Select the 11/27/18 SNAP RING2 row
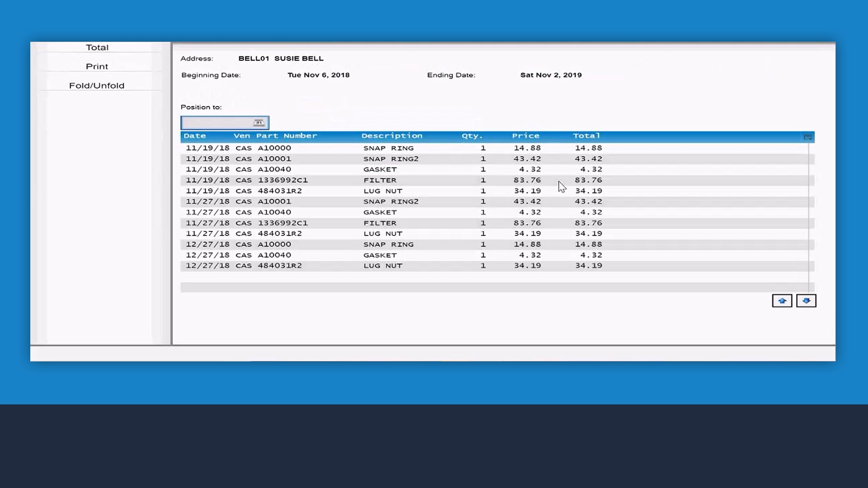Image resolution: width=868 pixels, height=488 pixels. coord(389,202)
